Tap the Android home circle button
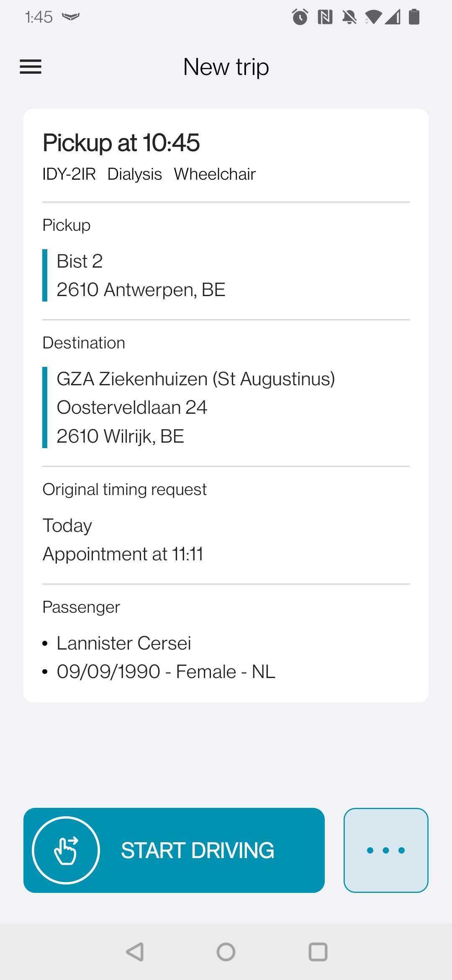 click(x=226, y=952)
